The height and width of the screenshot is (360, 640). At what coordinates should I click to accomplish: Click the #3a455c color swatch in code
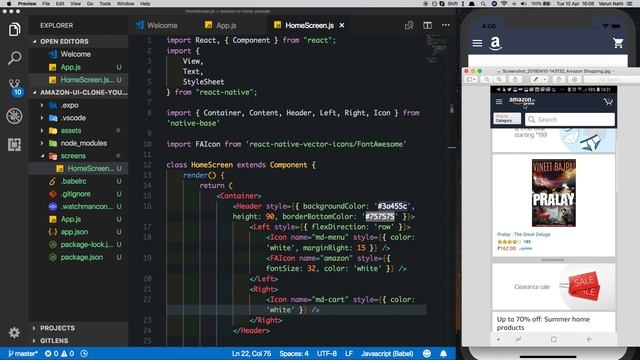[x=392, y=206]
